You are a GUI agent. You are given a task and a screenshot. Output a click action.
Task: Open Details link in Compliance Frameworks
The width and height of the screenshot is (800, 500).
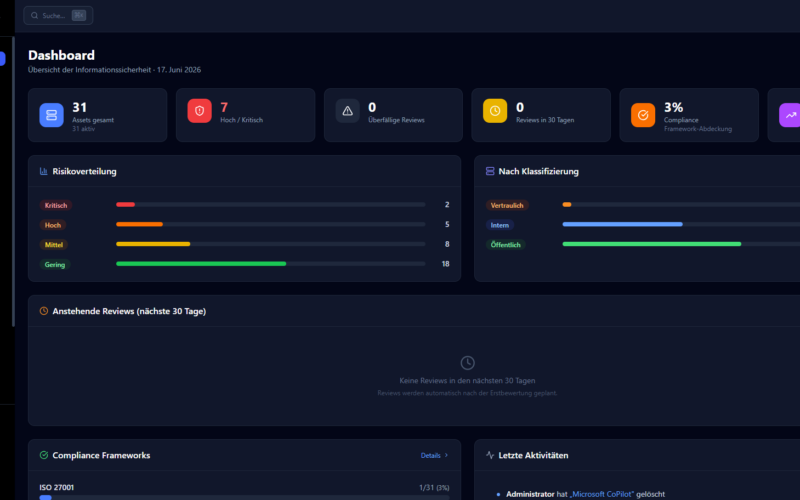coord(430,455)
